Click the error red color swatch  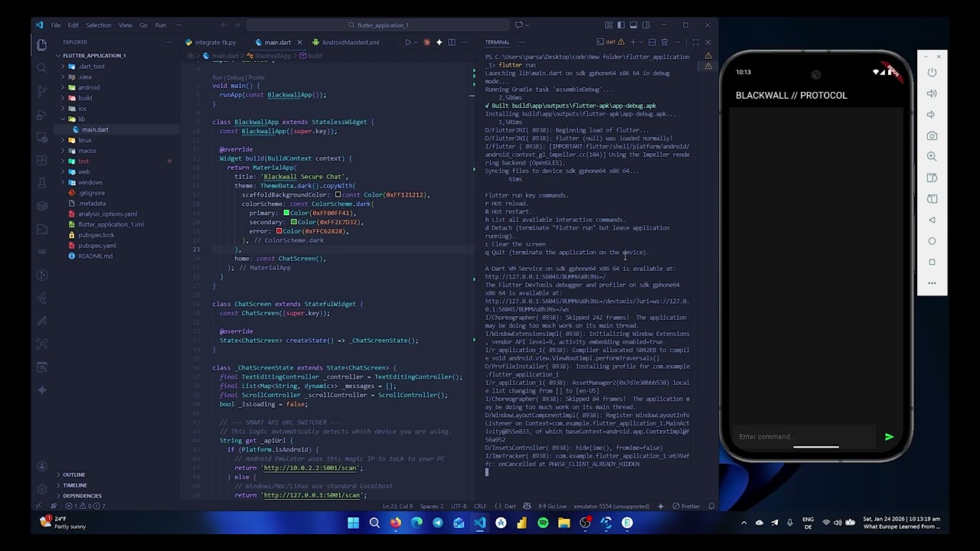point(279,231)
